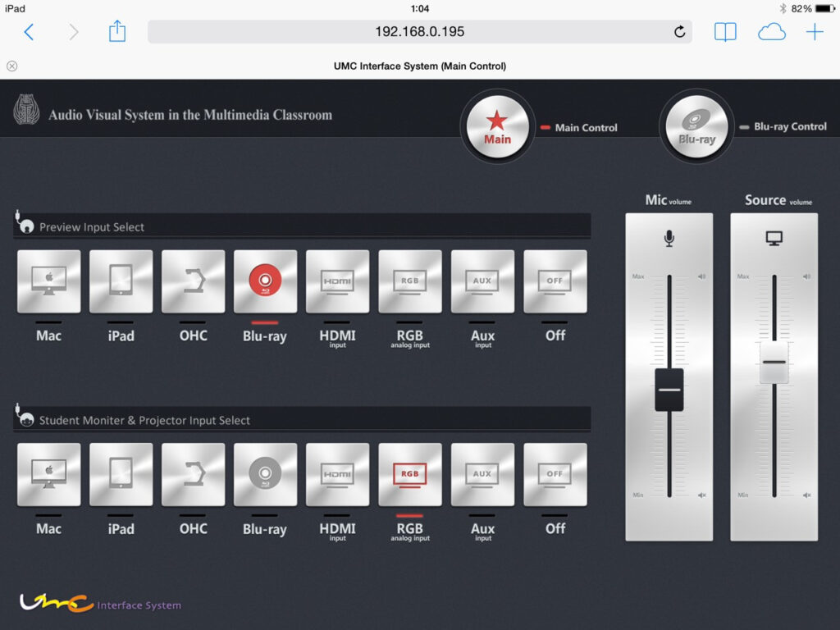The height and width of the screenshot is (630, 840).
Task: Reload the page in Safari
Action: pyautogui.click(x=679, y=32)
